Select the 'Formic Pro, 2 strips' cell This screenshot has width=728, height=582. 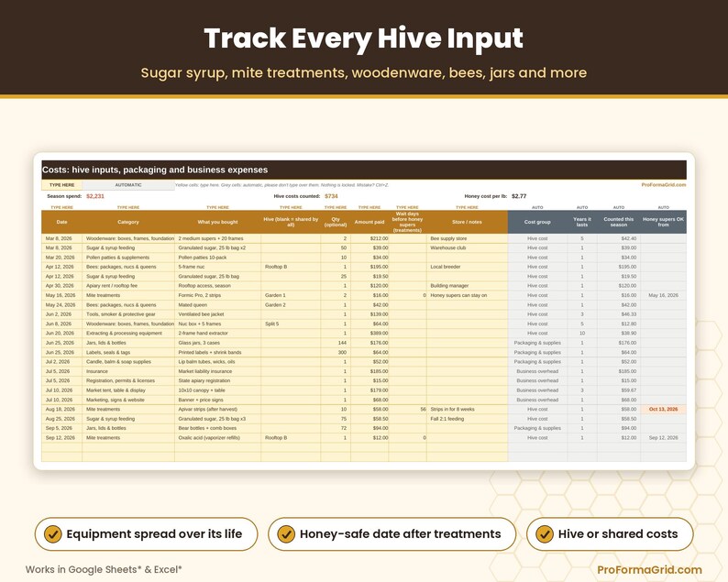[x=217, y=295]
